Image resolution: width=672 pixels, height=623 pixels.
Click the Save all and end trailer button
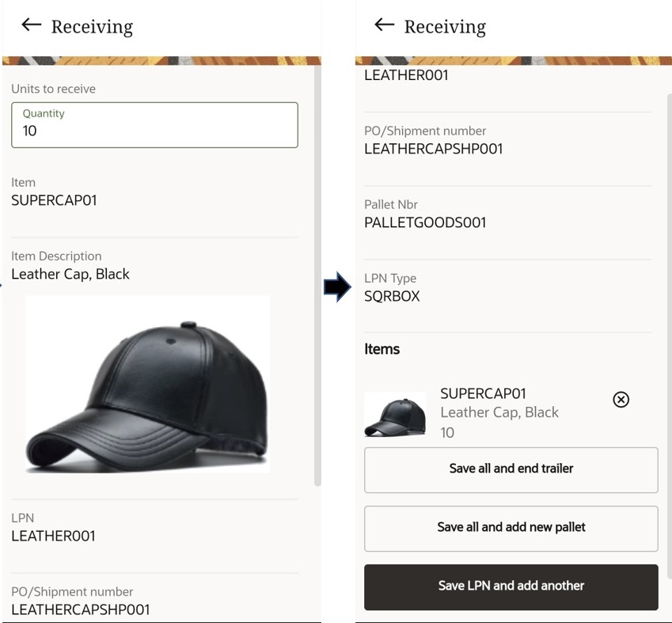[511, 469]
